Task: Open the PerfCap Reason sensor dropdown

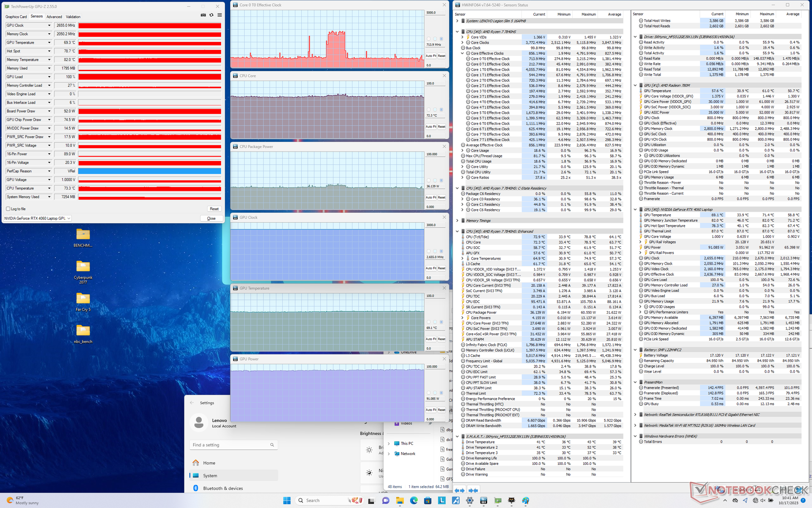Action: point(49,171)
